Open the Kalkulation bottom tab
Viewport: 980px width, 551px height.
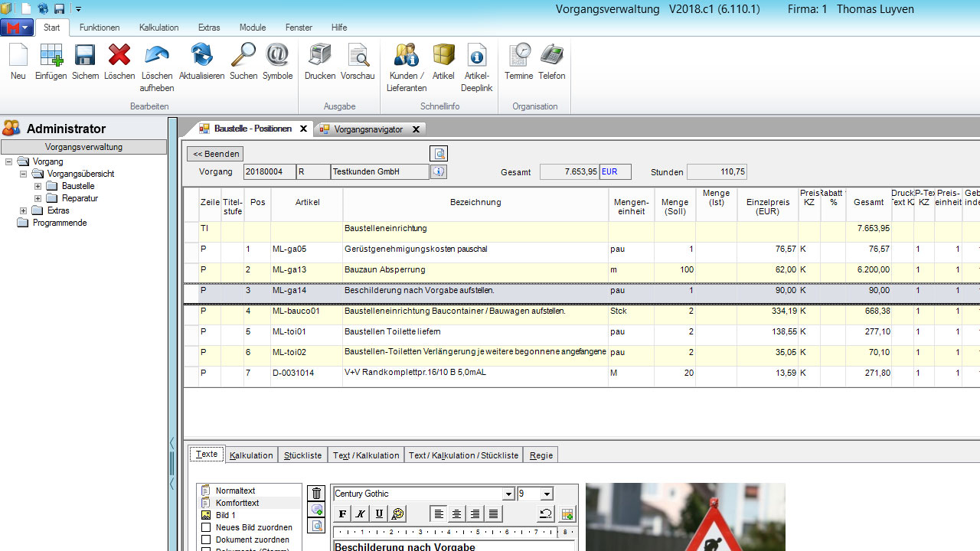[251, 455]
